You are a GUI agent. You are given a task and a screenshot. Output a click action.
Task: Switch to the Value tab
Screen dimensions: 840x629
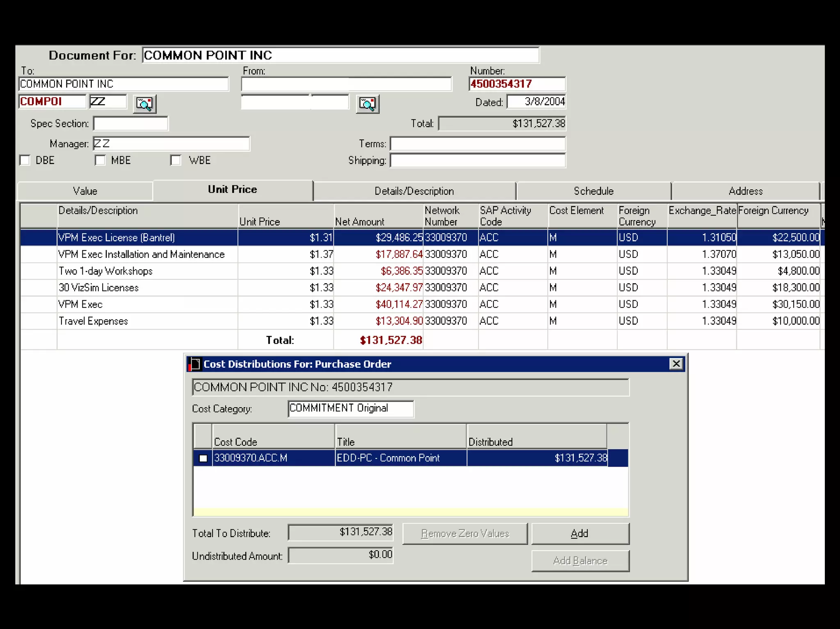click(85, 191)
